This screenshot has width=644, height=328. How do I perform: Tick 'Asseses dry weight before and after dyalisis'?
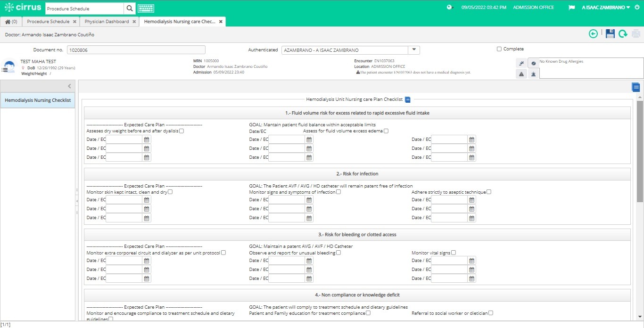182,131
